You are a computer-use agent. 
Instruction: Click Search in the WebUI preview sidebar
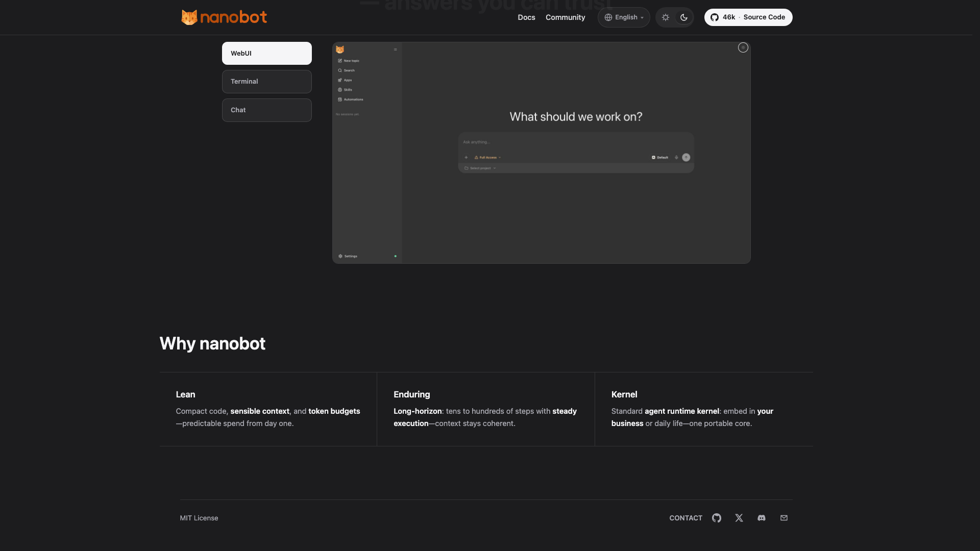[346, 70]
